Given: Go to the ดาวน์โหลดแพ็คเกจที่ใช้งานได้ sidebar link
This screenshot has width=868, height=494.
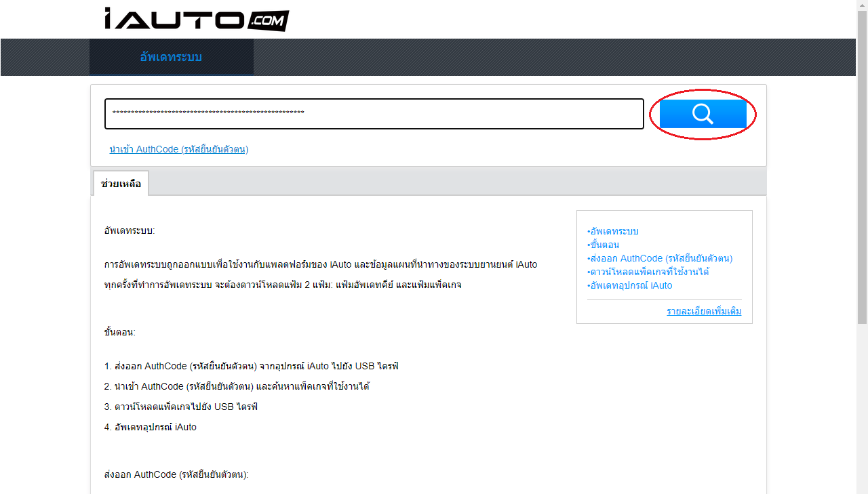Looking at the screenshot, I should tap(649, 272).
